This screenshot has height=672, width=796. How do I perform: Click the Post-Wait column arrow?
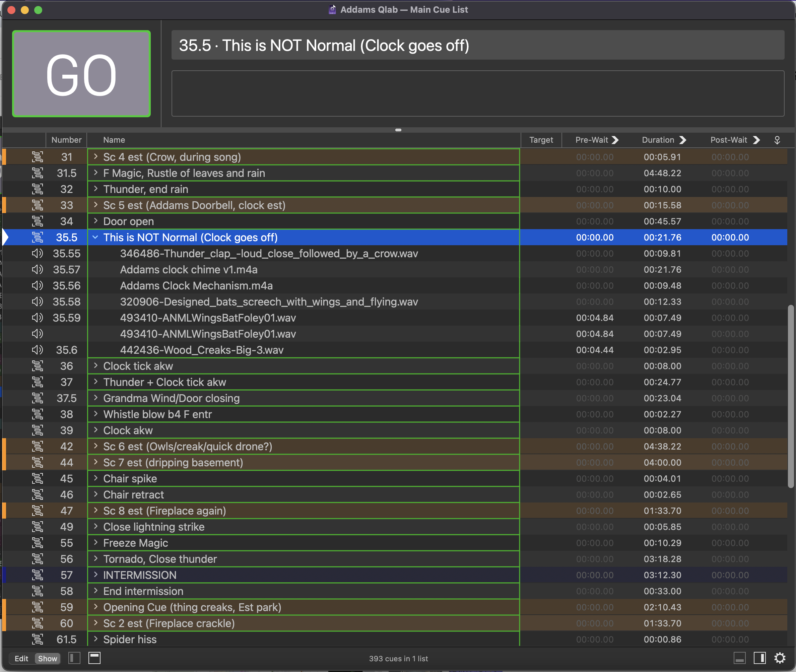(x=756, y=140)
